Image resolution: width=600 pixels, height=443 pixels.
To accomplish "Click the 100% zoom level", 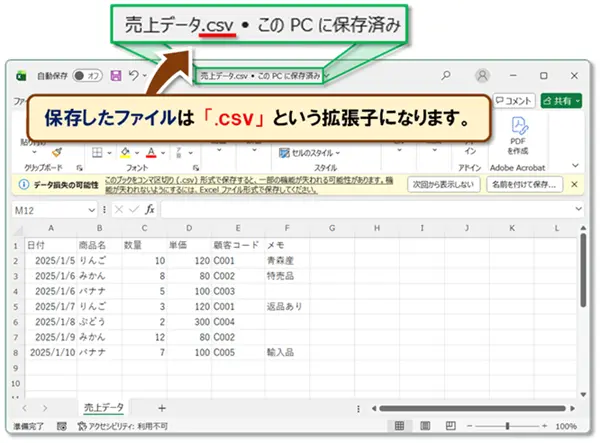I will (x=566, y=426).
